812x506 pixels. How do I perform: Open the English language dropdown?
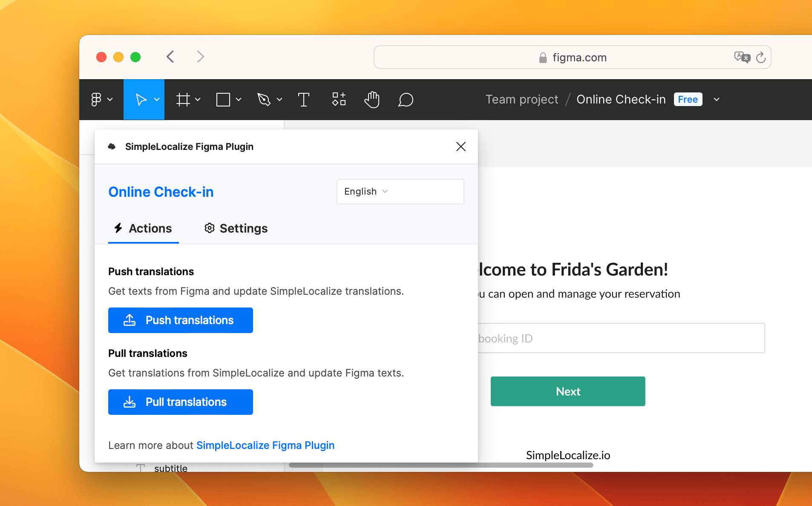point(400,192)
